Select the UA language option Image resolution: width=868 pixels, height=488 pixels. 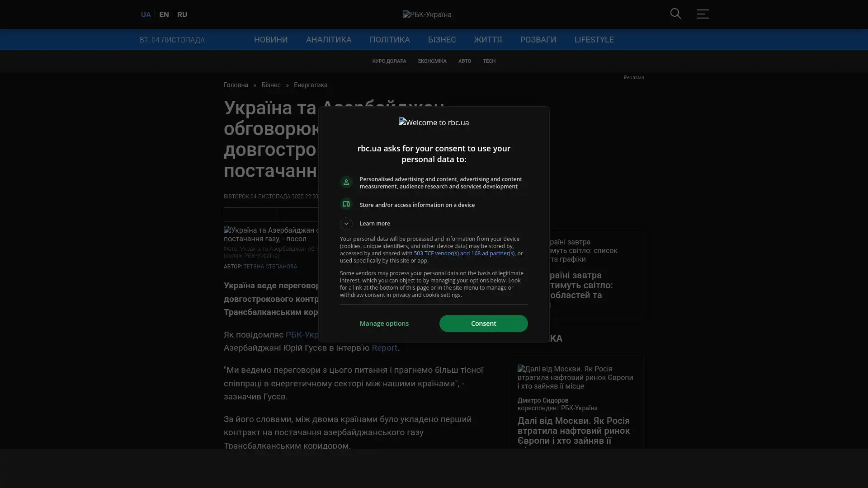coord(146,15)
